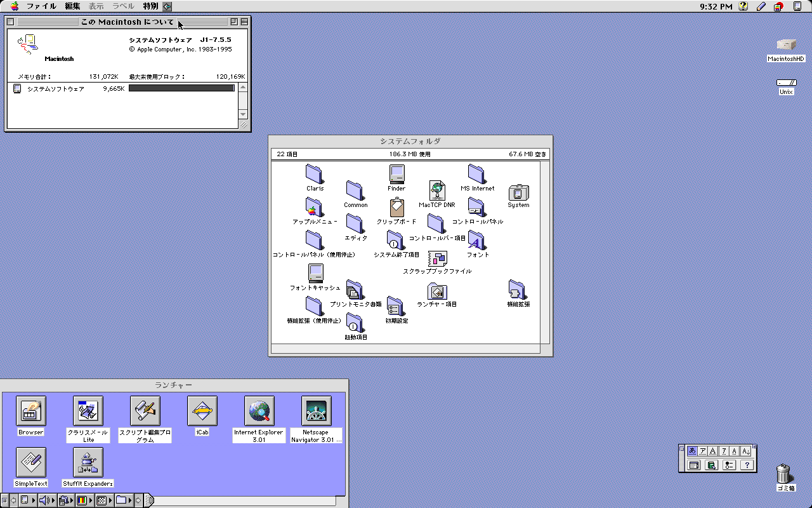812x508 pixels.
Task: Click the システムソフトウェア memory usage bar
Action: tap(181, 88)
